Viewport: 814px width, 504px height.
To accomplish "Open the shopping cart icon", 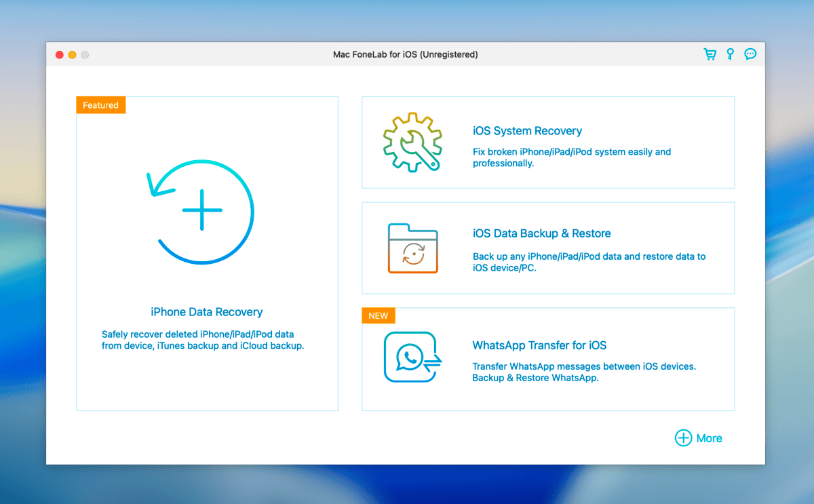I will (710, 54).
